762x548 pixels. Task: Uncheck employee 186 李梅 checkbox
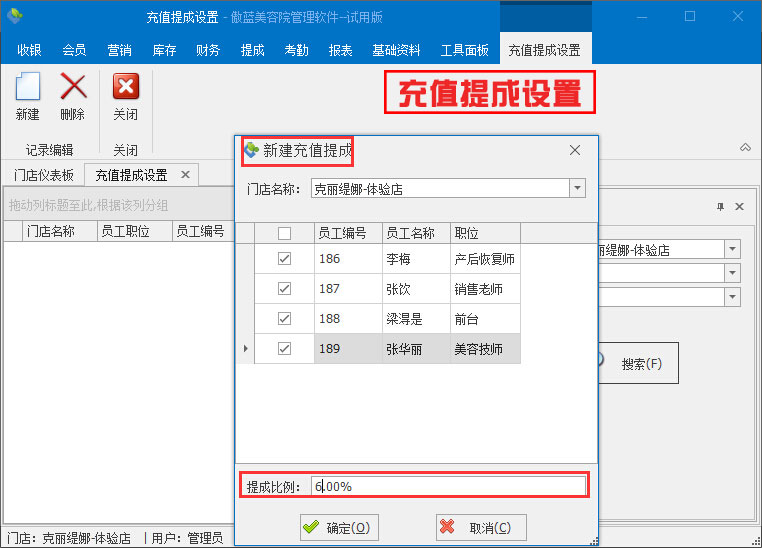point(284,258)
